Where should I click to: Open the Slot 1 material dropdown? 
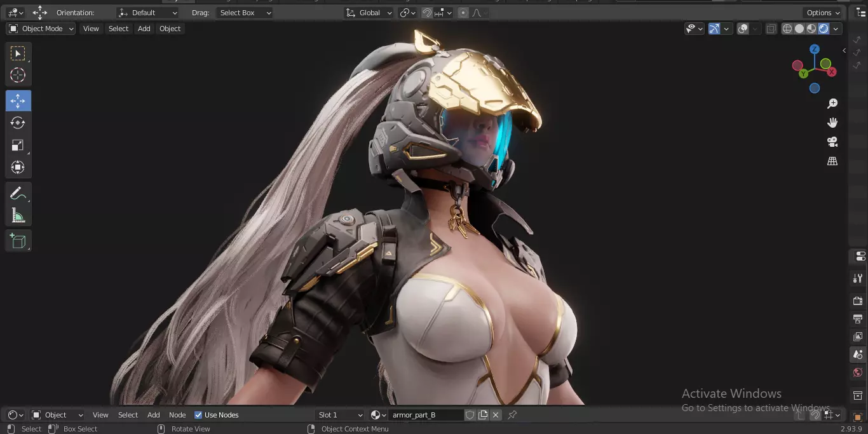click(340, 415)
